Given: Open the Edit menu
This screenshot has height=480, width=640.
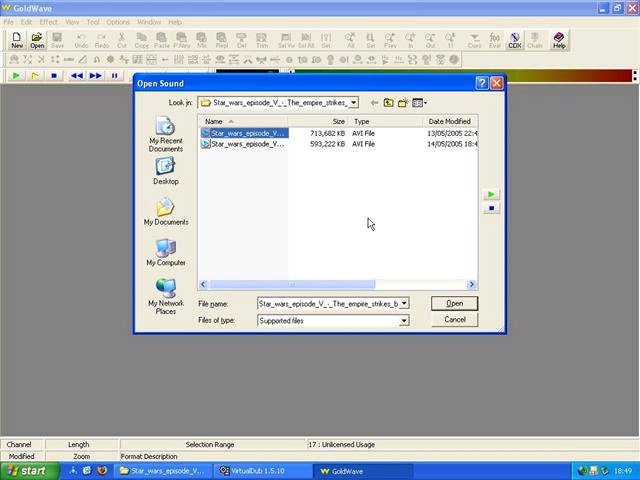Looking at the screenshot, I should point(26,22).
